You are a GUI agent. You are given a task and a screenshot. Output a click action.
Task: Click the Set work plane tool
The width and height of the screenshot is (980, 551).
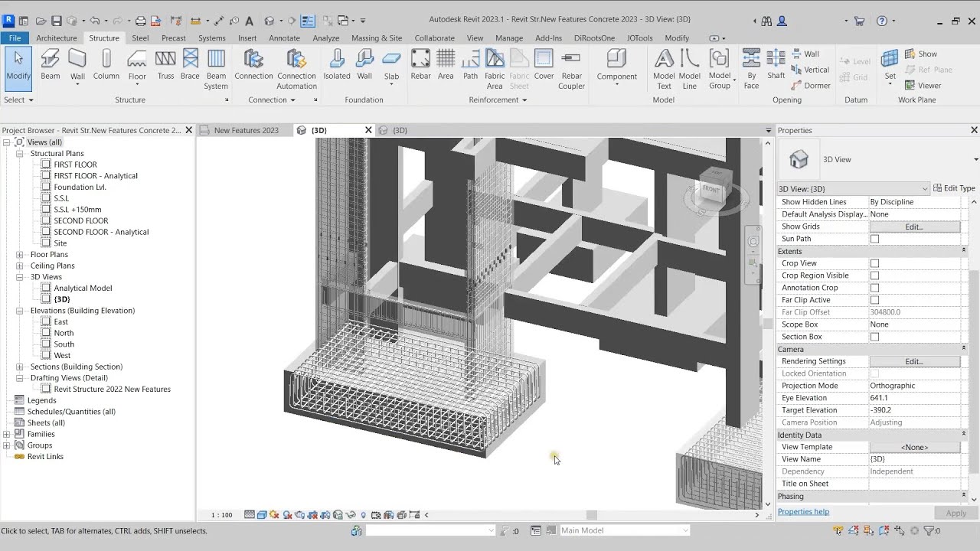tap(890, 64)
